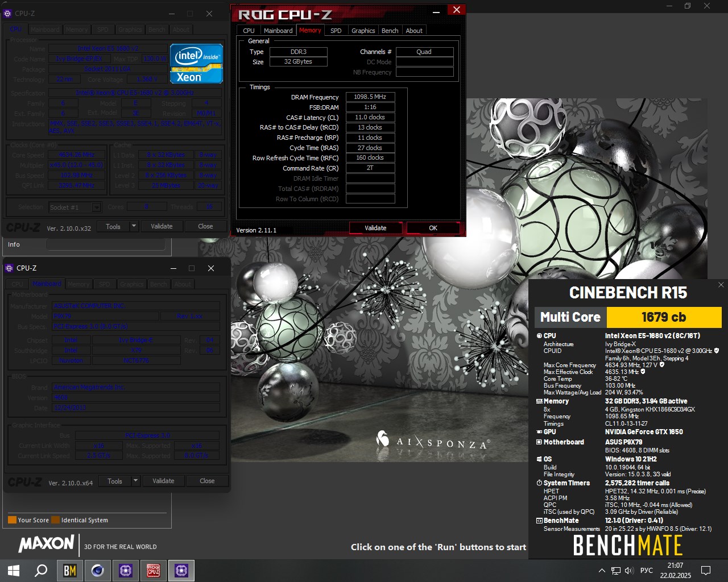Screen dimensions: 728x582
Task: Click the OK button in ROG CPU-Z
Action: pos(433,228)
